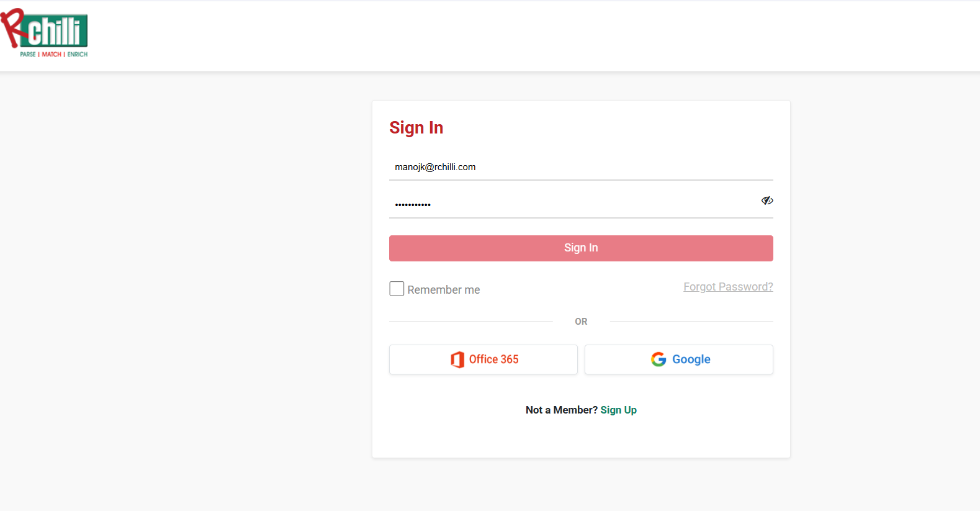Open the Forgot Password? link

(x=728, y=287)
